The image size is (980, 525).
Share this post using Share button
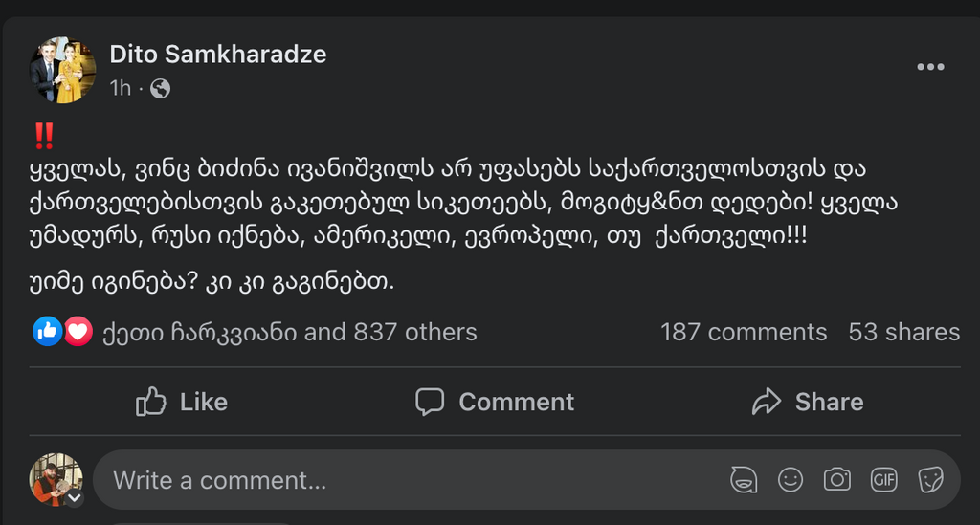click(x=808, y=402)
